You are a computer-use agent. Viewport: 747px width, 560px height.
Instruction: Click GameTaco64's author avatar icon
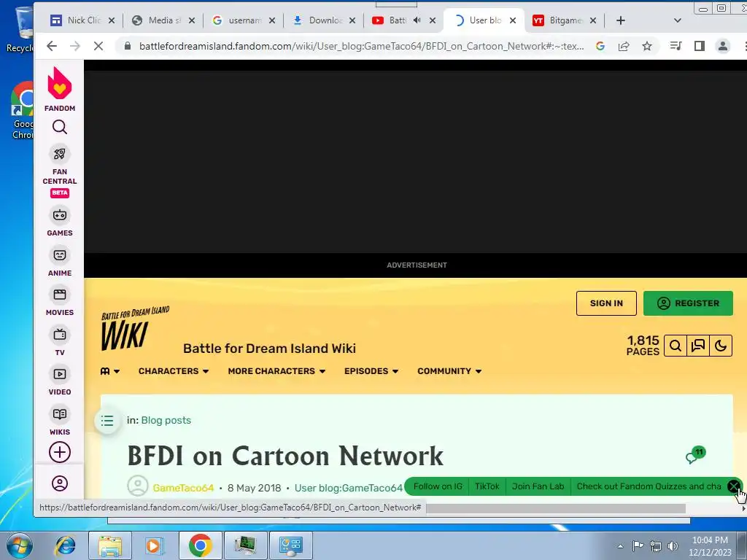point(138,486)
